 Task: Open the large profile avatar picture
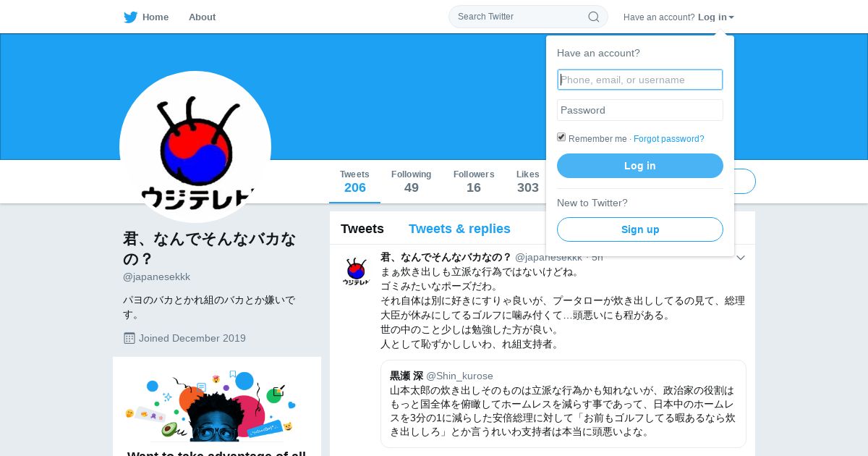(x=195, y=147)
